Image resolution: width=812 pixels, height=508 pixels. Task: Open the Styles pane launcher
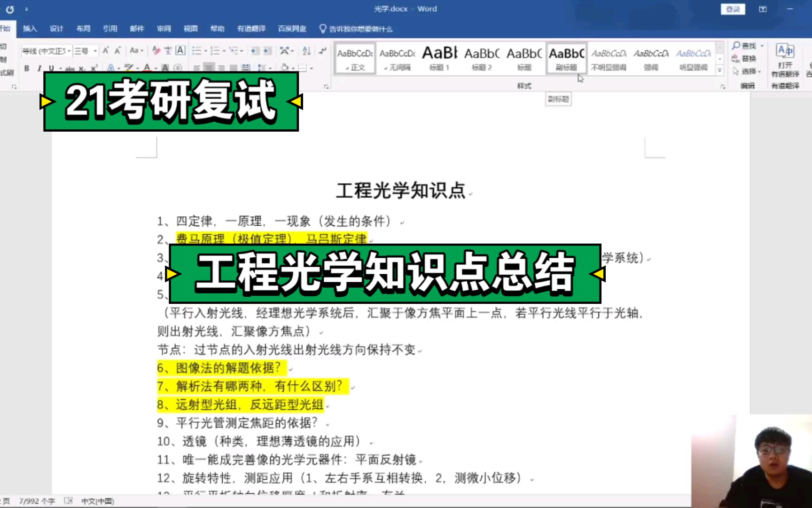(723, 87)
